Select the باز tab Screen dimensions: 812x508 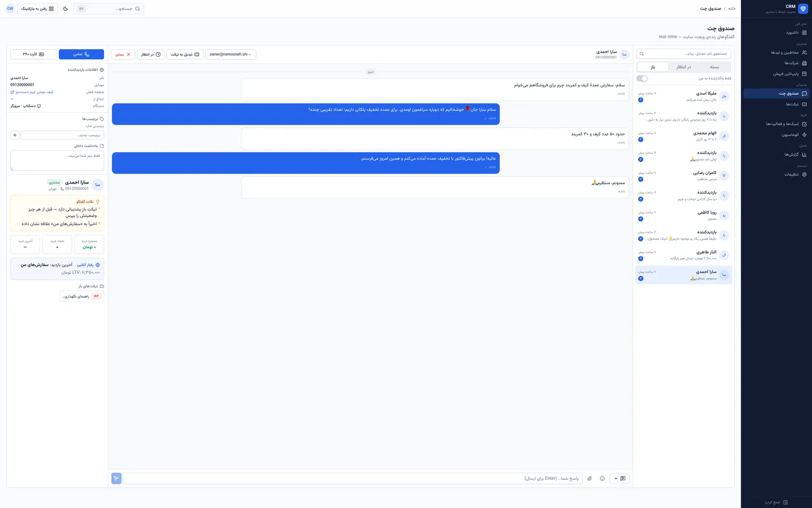tap(653, 67)
